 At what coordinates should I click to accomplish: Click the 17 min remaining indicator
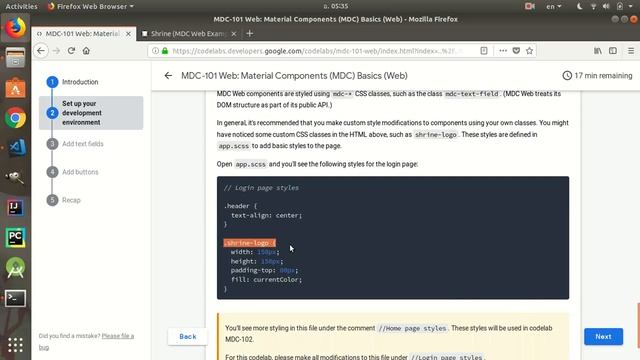point(597,76)
